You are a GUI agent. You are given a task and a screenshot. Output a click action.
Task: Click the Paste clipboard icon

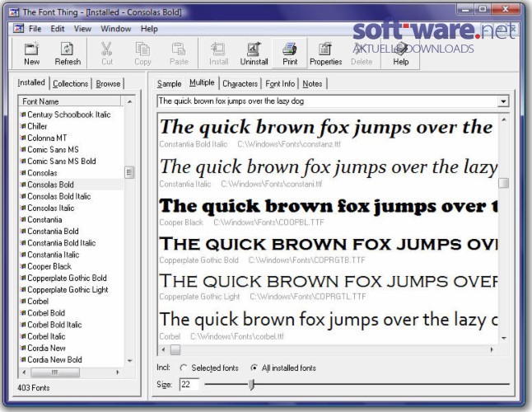[x=179, y=49]
